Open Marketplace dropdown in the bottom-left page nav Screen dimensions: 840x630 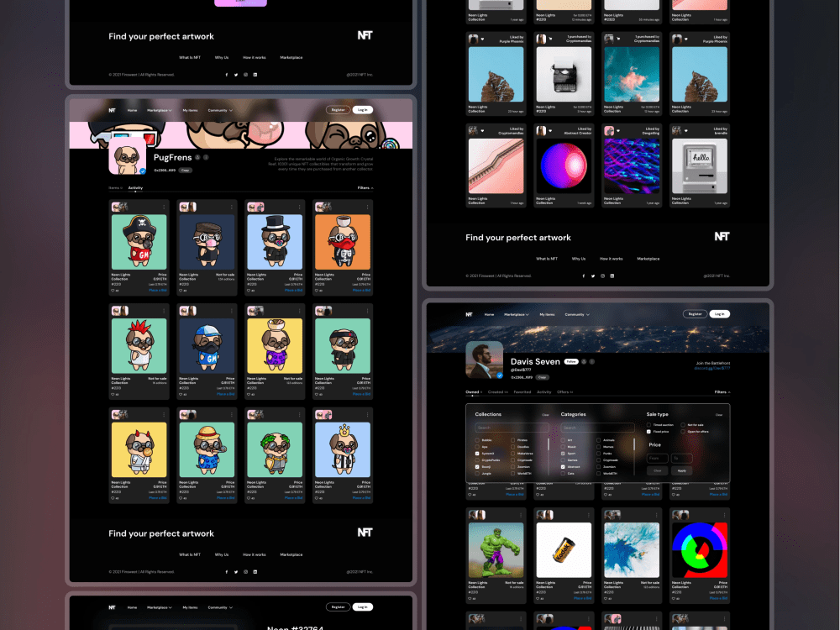tap(159, 607)
